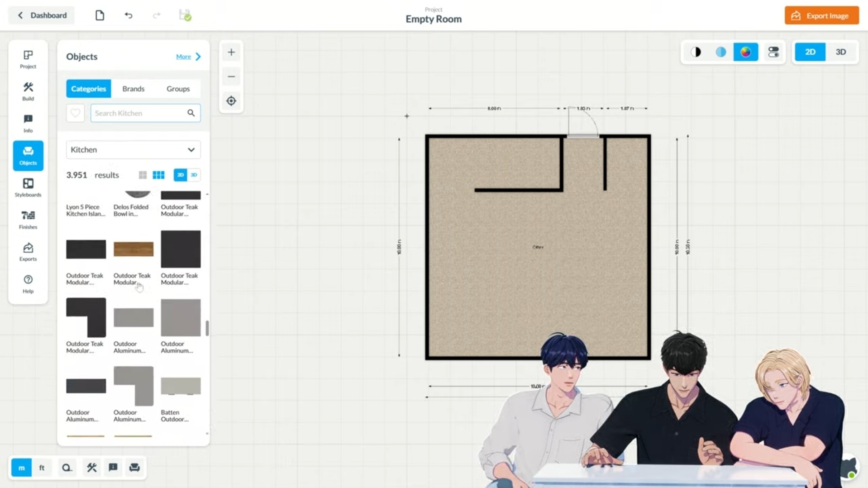This screenshot has width=868, height=488.
Task: Select L-shaped gray Outdoor Aluminum thumbnail
Action: point(133,386)
